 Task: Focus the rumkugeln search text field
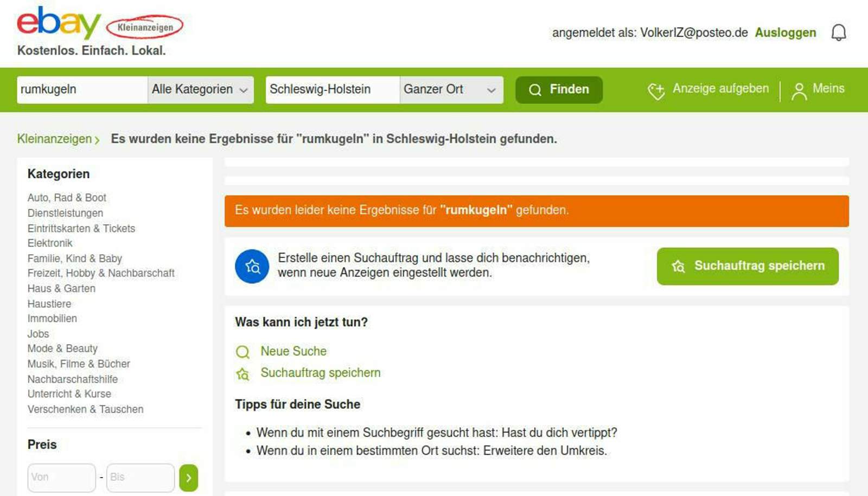pyautogui.click(x=81, y=89)
